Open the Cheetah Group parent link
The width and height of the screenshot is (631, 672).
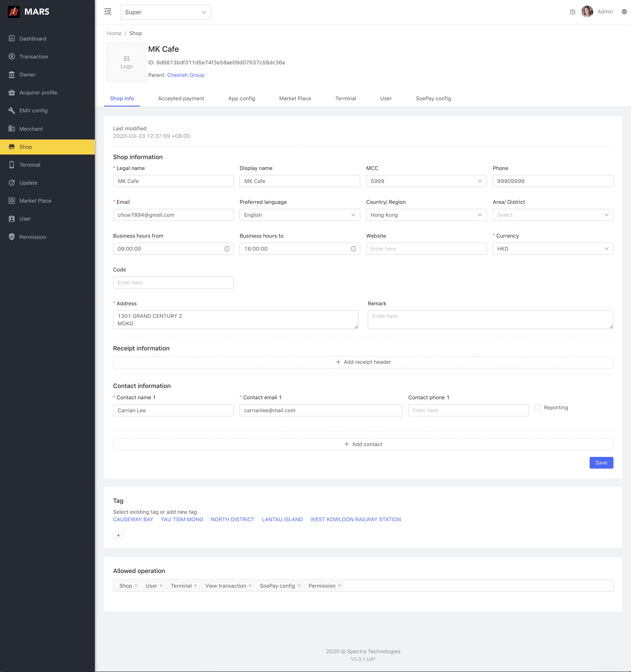186,75
